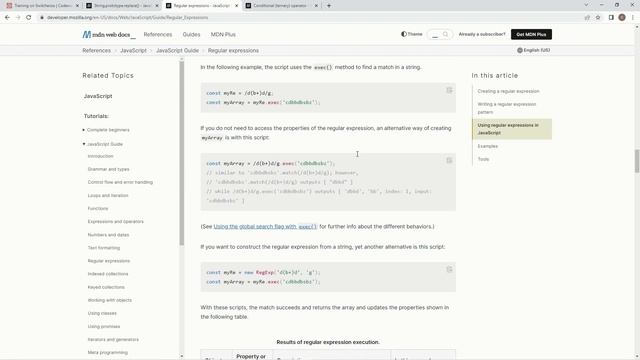
Task: Reload the page with the refresh icon
Action: point(29,18)
